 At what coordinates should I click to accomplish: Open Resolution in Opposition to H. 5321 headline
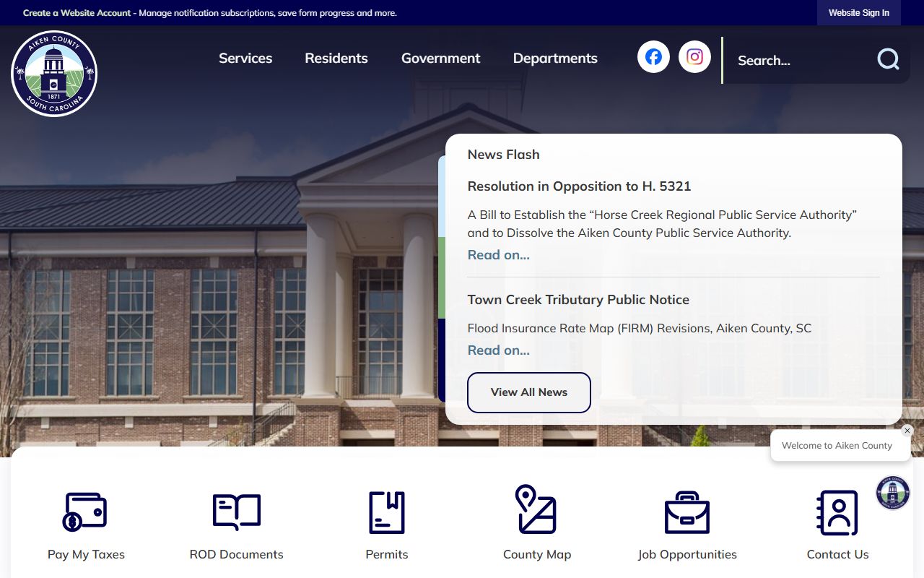579,186
